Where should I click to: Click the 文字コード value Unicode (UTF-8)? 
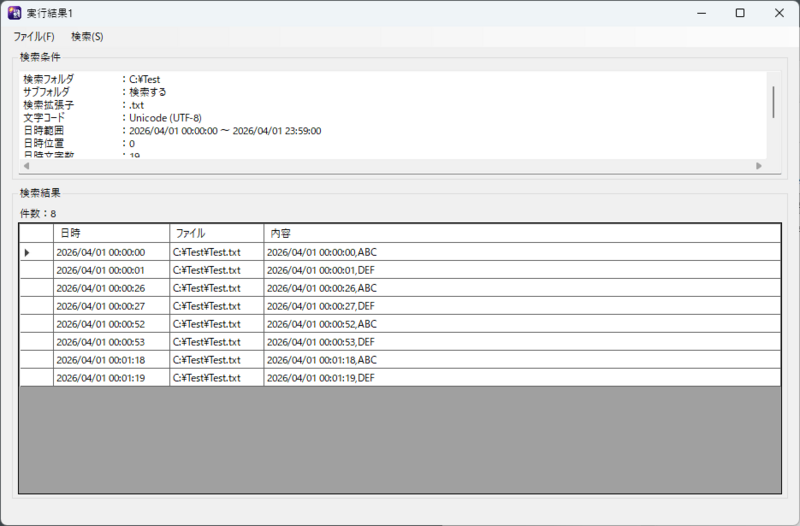165,118
